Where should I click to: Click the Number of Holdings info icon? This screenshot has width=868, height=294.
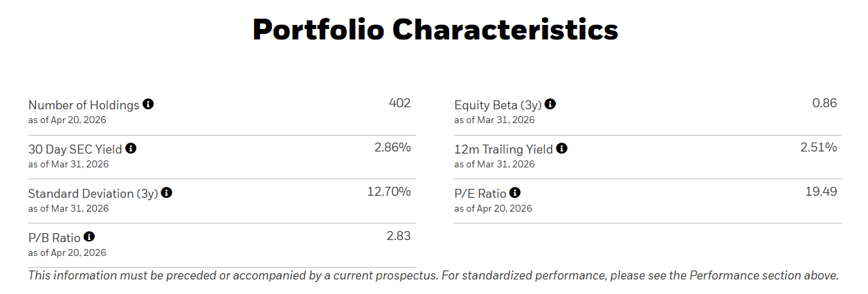point(148,104)
